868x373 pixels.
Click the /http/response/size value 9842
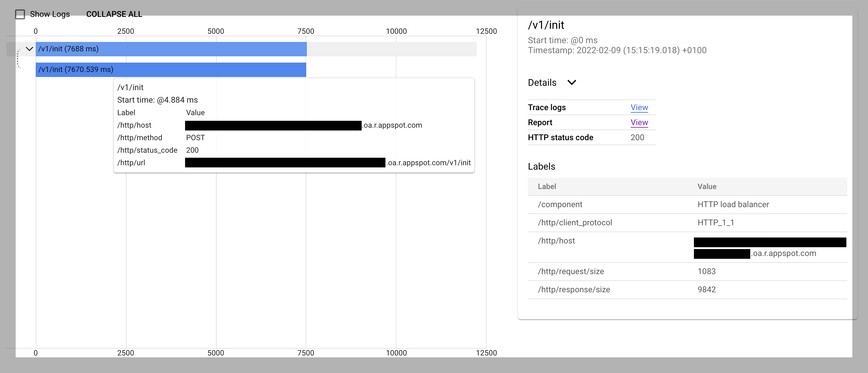pyautogui.click(x=706, y=289)
